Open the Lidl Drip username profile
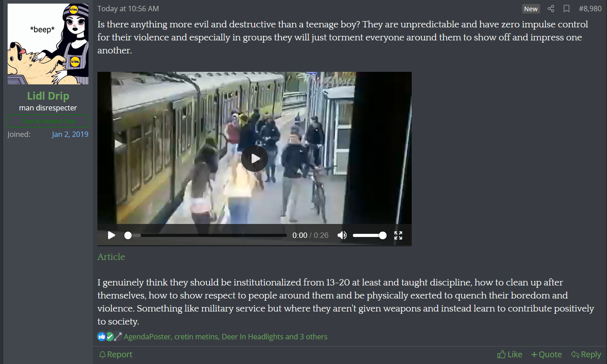The width and height of the screenshot is (607, 364). [48, 96]
